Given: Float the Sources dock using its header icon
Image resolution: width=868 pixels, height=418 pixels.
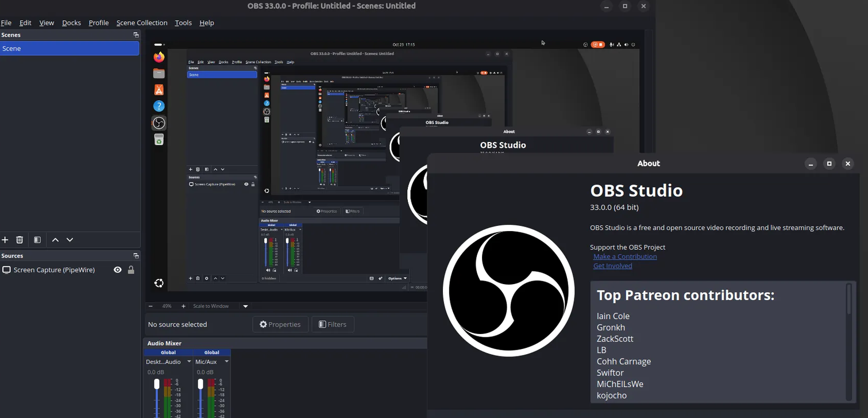Looking at the screenshot, I should pyautogui.click(x=136, y=256).
